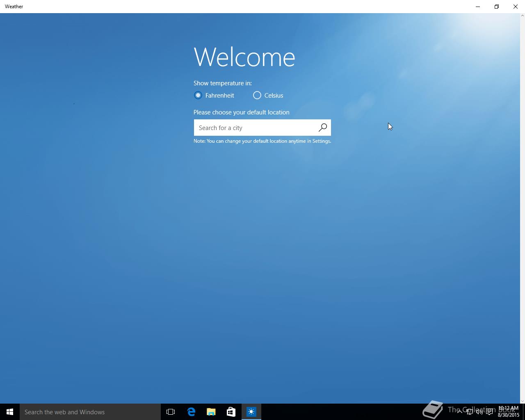
Task: Click the Weather app taskbar icon
Action: (251, 412)
